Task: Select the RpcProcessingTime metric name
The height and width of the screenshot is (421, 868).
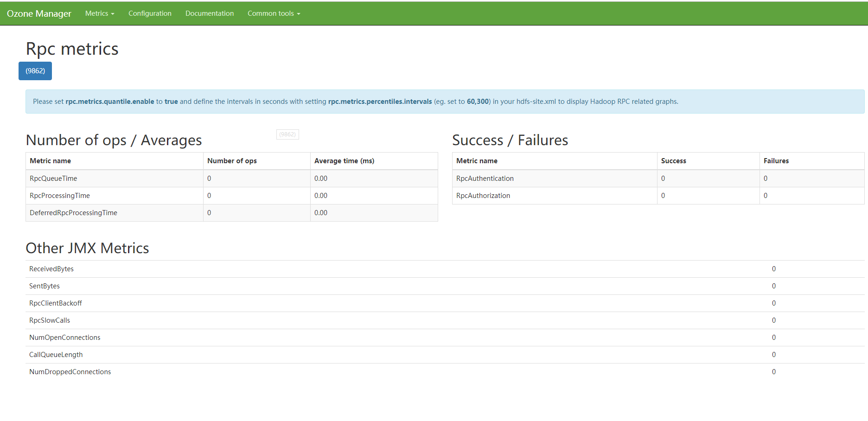Action: tap(60, 196)
